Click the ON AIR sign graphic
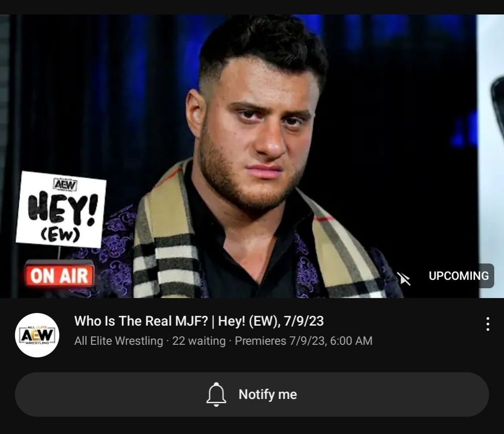 [x=59, y=275]
